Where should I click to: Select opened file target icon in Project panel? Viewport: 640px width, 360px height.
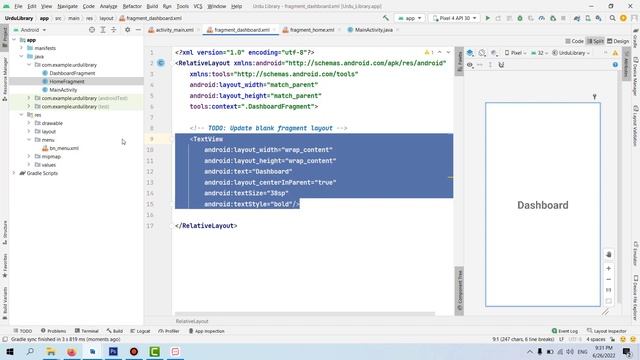(x=92, y=30)
